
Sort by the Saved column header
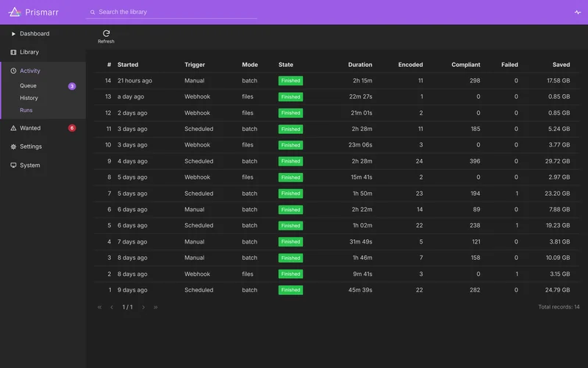pos(561,65)
